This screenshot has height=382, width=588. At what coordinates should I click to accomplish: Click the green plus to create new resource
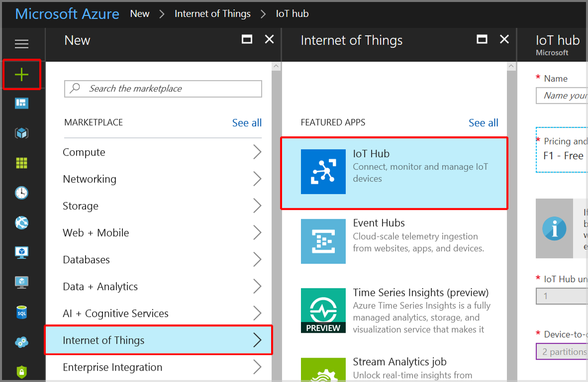click(21, 74)
